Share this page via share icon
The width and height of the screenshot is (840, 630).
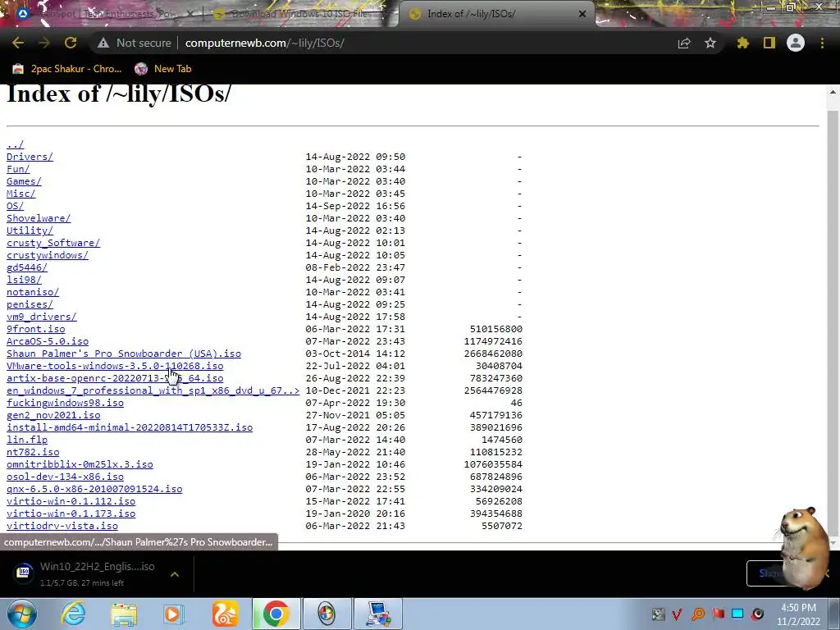click(x=684, y=43)
